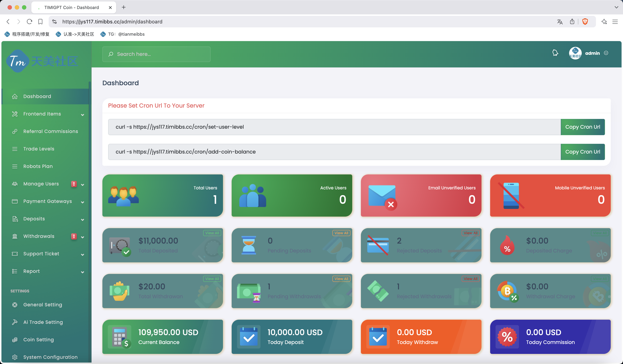Open the TG @tianmeibbs bookmark
This screenshot has height=364, width=623.
click(123, 34)
